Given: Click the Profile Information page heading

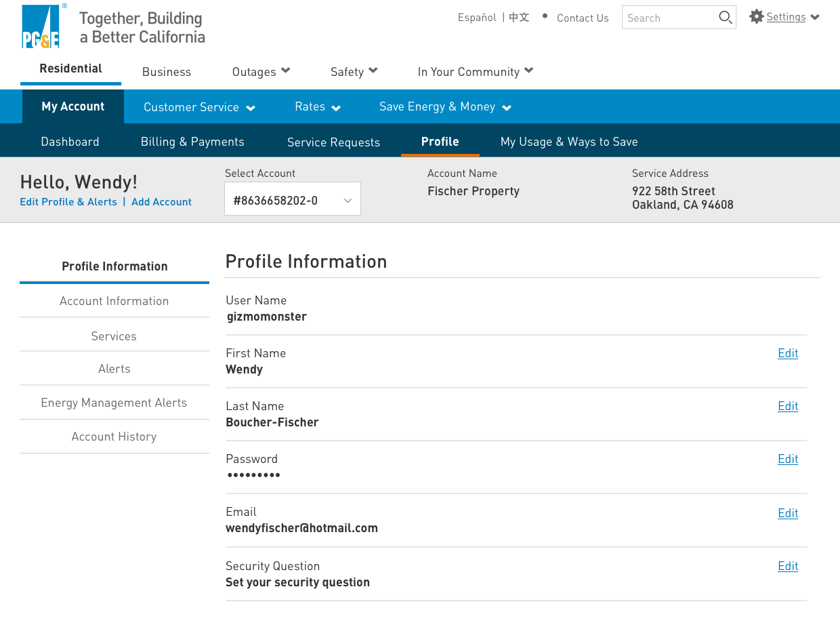Looking at the screenshot, I should pyautogui.click(x=306, y=261).
